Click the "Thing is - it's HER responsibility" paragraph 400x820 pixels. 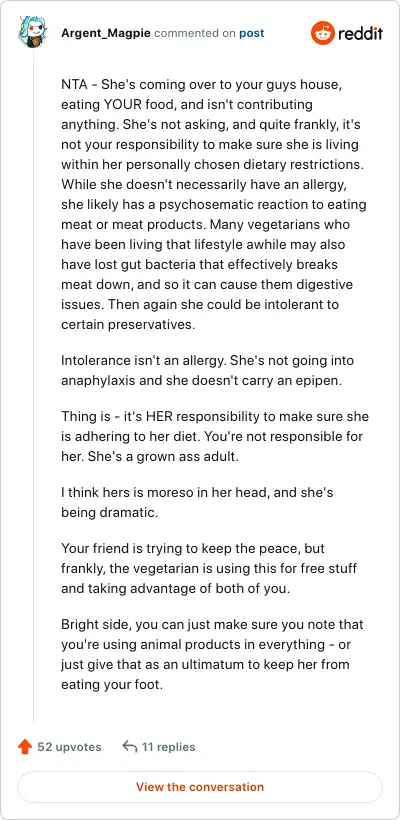[215, 437]
